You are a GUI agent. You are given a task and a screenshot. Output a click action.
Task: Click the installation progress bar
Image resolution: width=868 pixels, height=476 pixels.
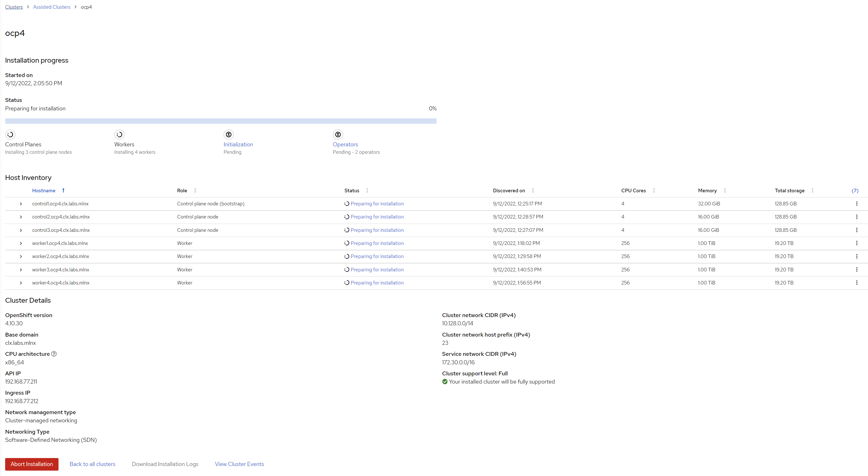[221, 121]
